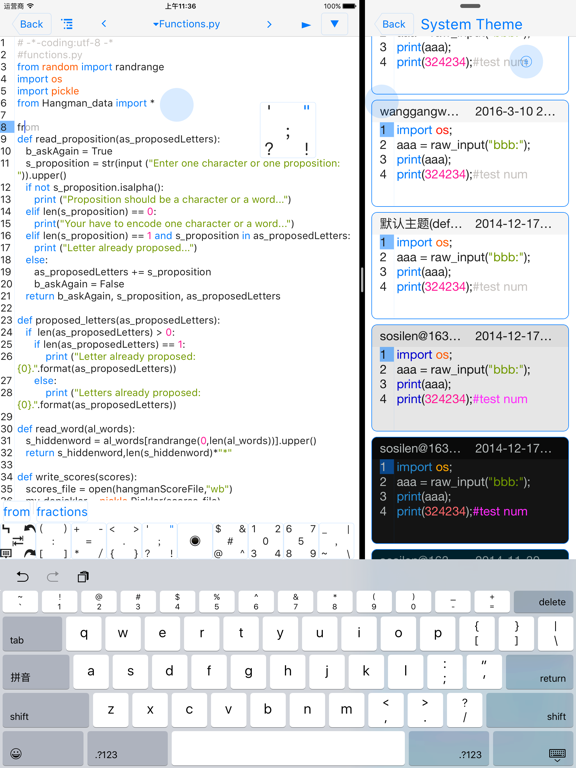Screen dimensions: 576x768
Task: Switch input with the 拼音 key
Action: click(36, 672)
